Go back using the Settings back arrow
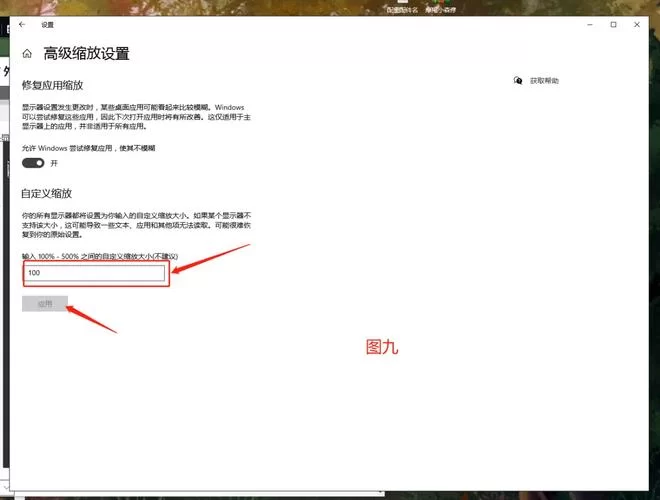Viewport: 660px width, 500px height. (22, 25)
